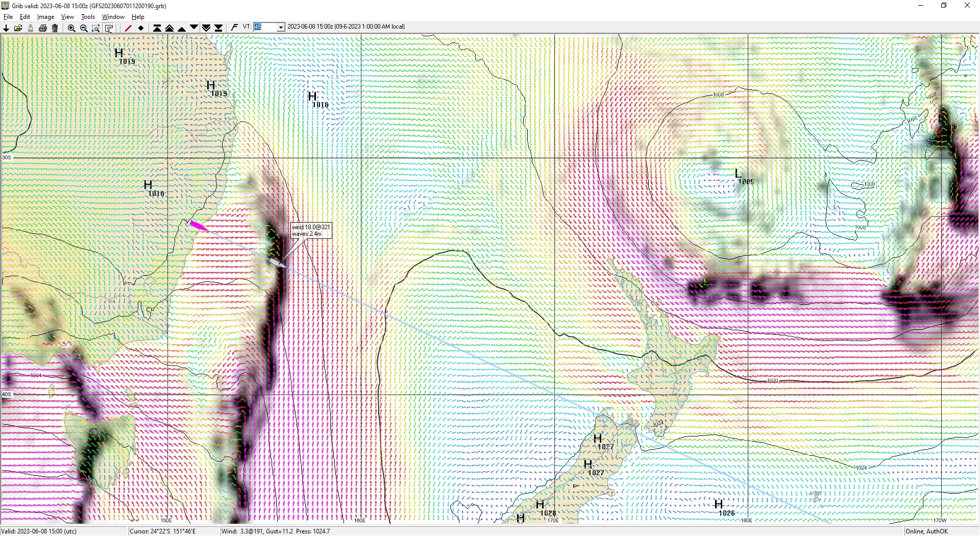This screenshot has width=980, height=536.
Task: Select the zoom-to-area selection tool
Action: [x=96, y=28]
